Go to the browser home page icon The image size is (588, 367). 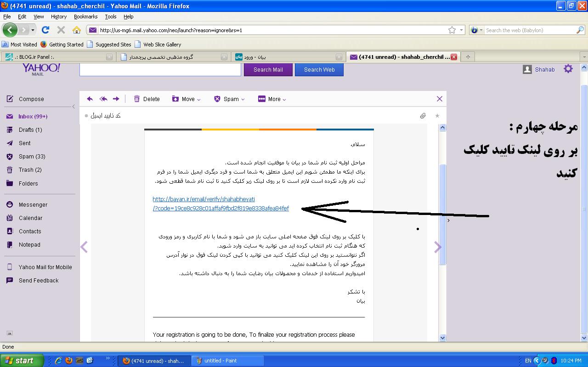click(77, 30)
